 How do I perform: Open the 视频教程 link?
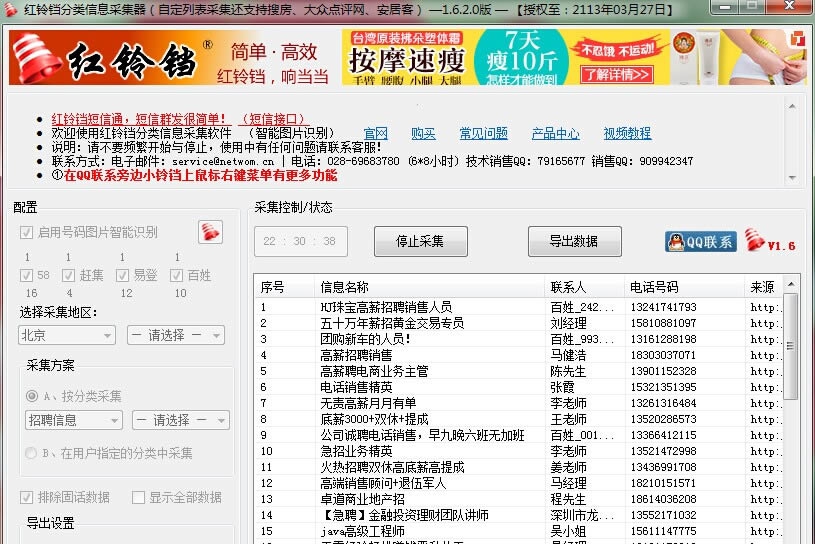coord(627,134)
